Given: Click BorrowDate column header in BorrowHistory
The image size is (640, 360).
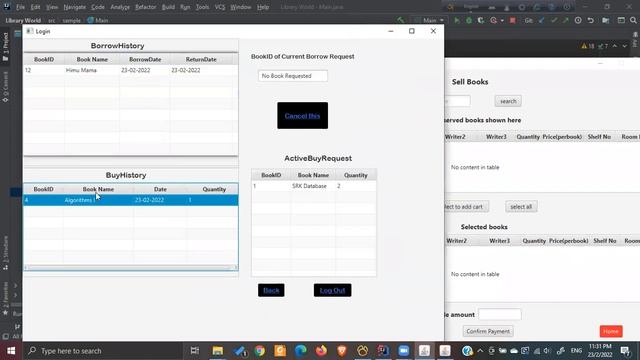Looking at the screenshot, I should click(145, 59).
